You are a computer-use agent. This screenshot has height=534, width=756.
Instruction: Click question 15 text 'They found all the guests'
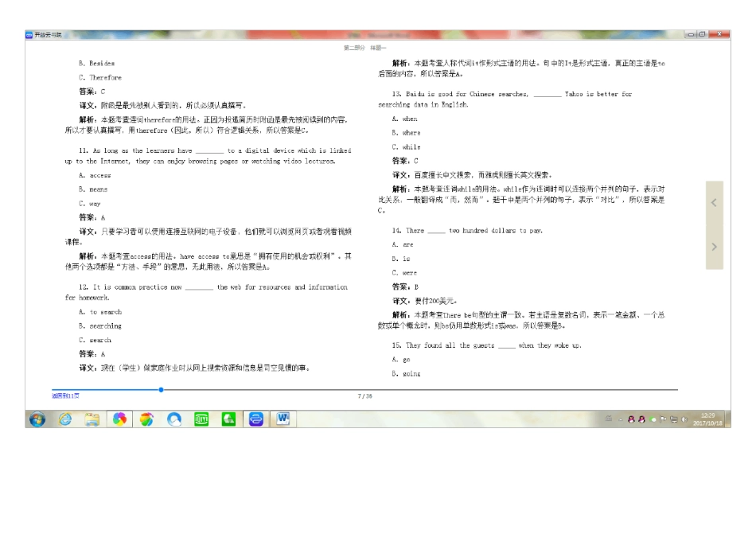tap(450, 345)
